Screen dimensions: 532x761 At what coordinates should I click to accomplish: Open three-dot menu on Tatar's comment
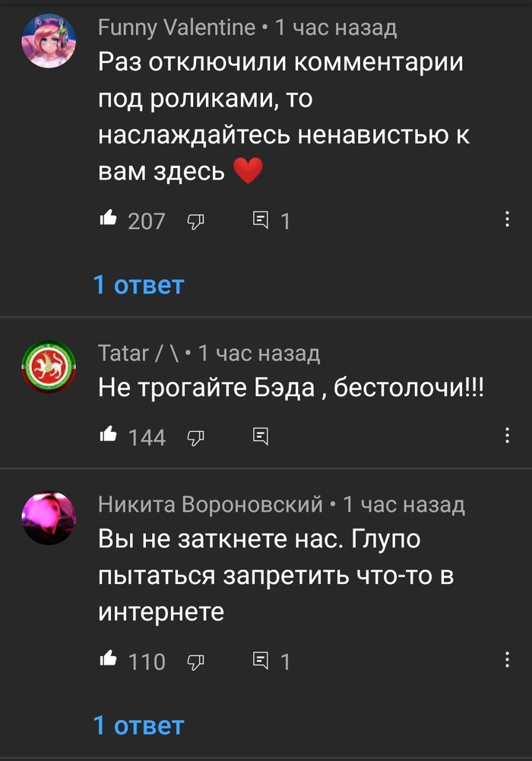pos(507,436)
